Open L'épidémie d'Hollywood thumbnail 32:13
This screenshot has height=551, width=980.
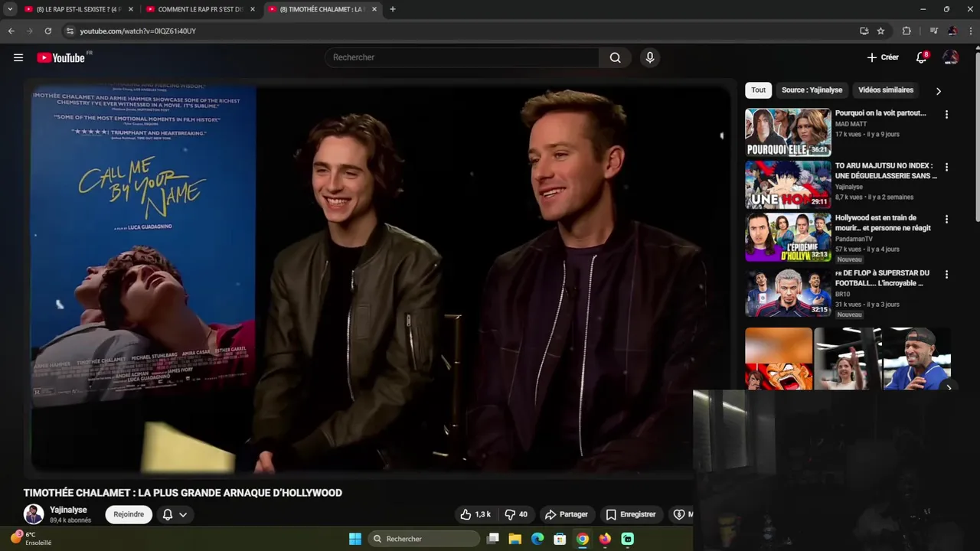click(x=788, y=237)
